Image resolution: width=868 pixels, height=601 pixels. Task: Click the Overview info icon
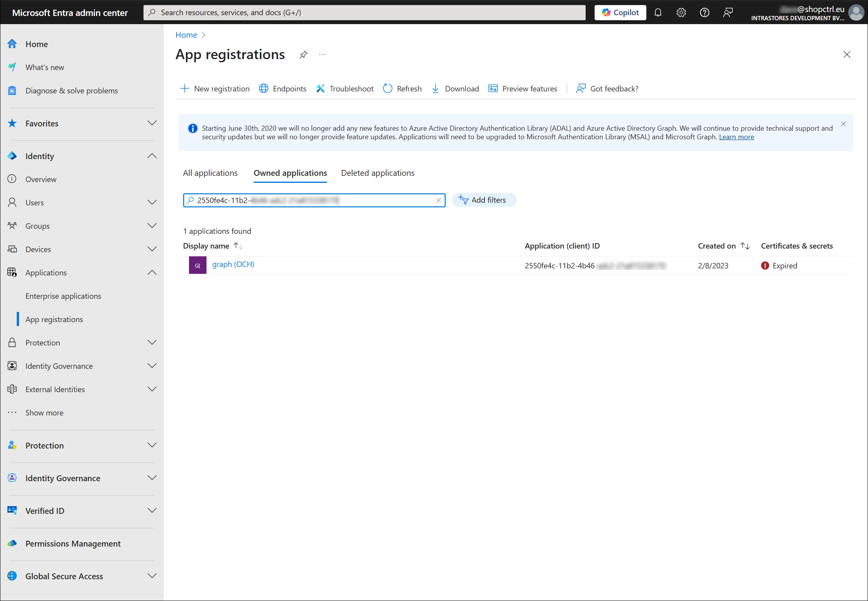tap(12, 179)
